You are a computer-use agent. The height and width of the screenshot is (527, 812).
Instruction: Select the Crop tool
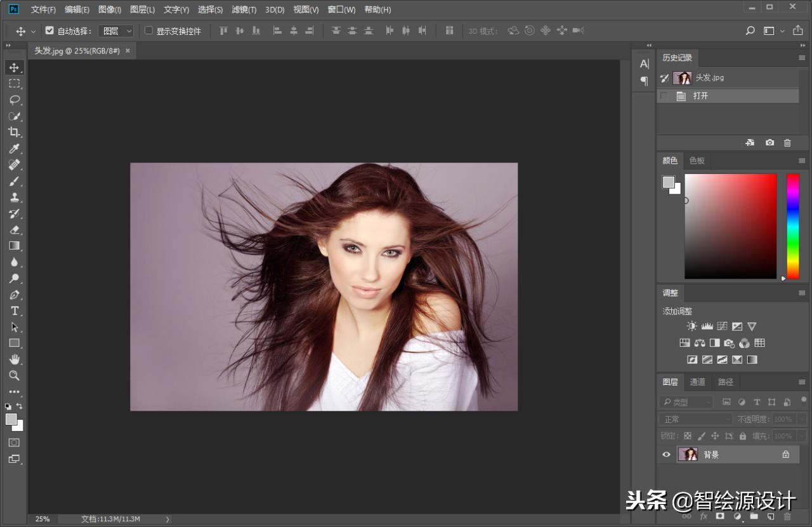point(14,132)
